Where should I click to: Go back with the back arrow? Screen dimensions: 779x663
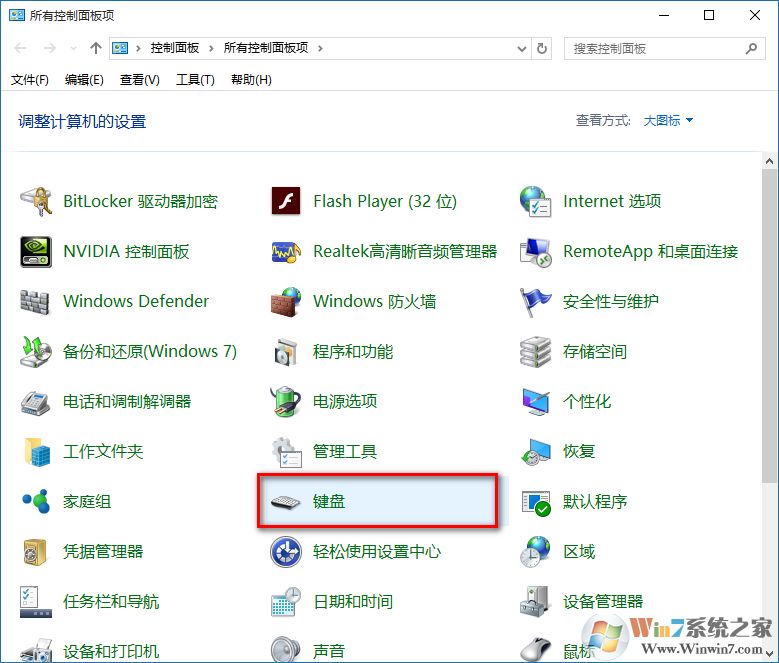20,48
